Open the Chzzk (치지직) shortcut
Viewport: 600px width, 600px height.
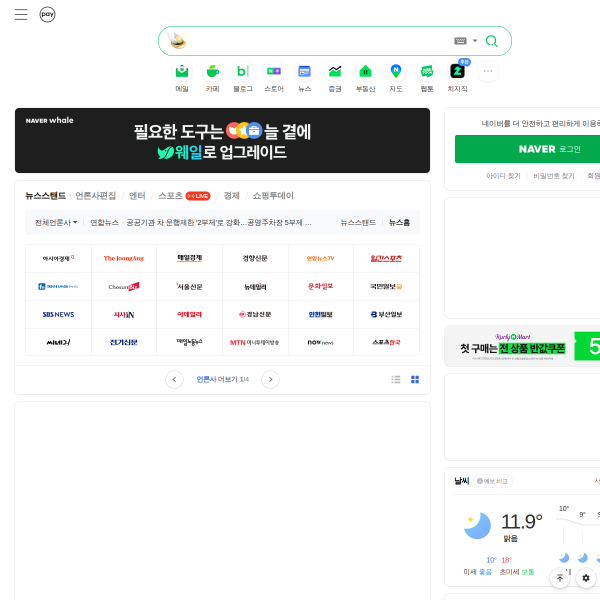tap(458, 77)
